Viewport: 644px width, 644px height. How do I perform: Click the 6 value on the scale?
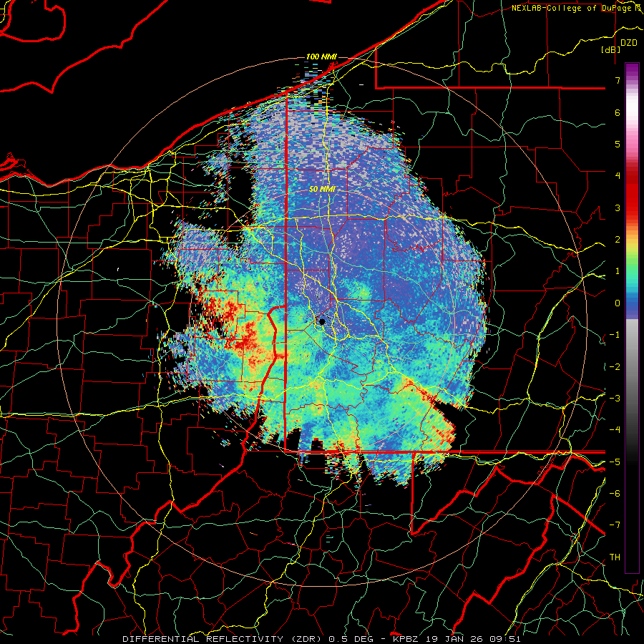click(618, 112)
